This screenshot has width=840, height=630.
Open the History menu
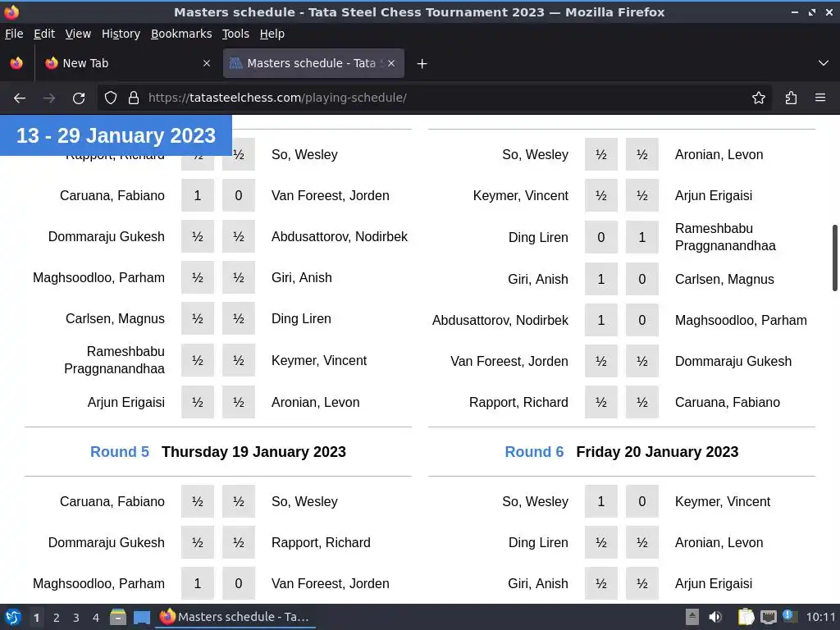point(121,34)
